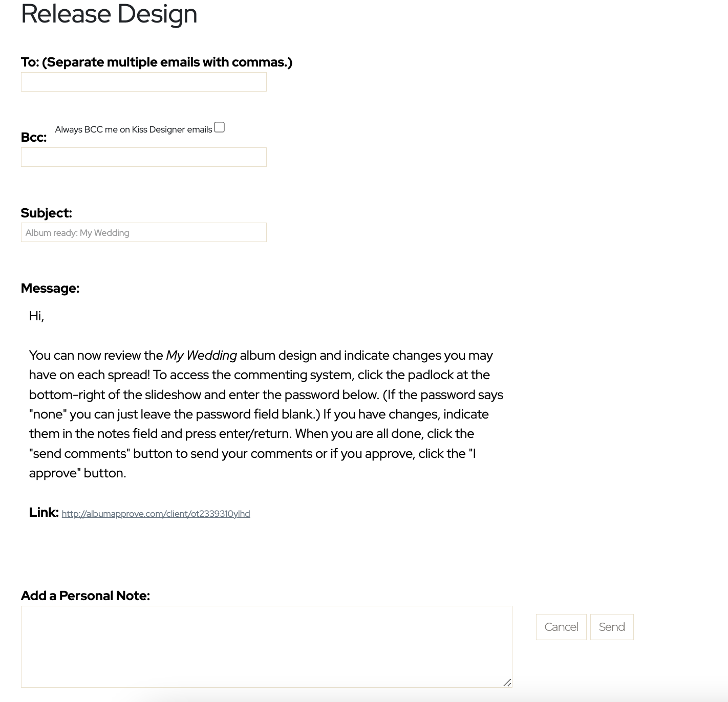Click the Always BCC me label text
Image resolution: width=728 pixels, height=702 pixels.
pyautogui.click(x=134, y=129)
